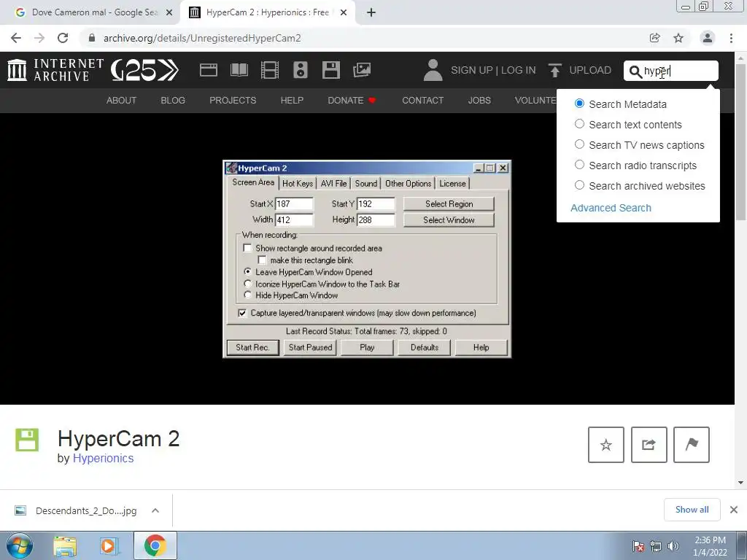Viewport: 747px width, 560px height.
Task: Click the search magnifier icon
Action: click(x=635, y=71)
